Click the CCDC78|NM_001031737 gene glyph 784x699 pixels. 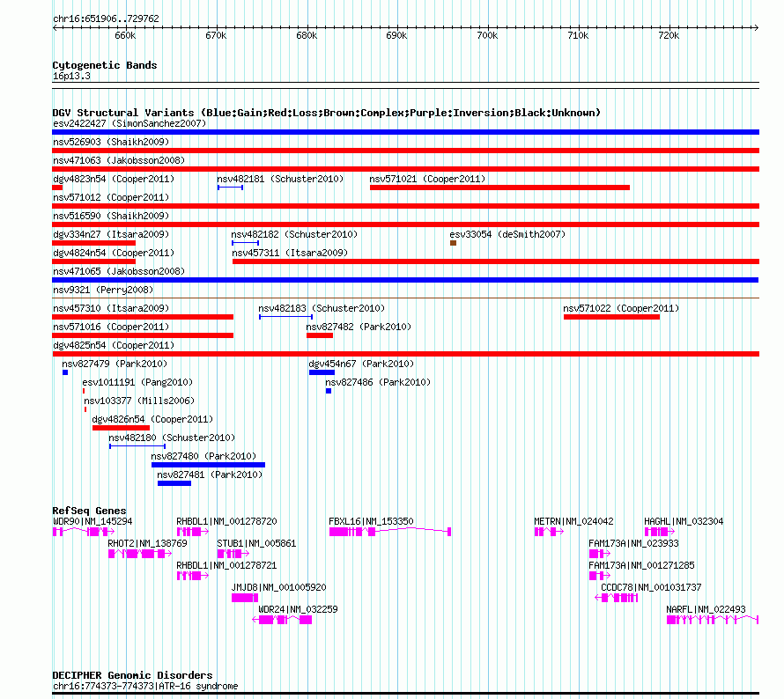616,598
